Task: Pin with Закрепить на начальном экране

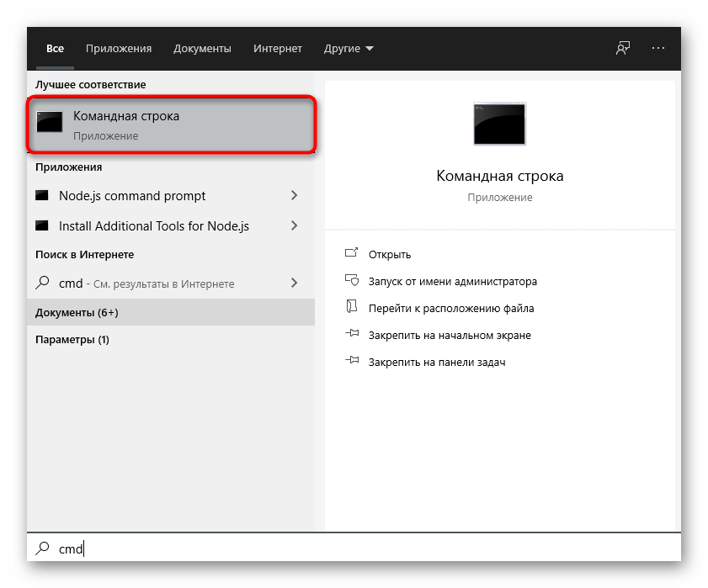Action: click(449, 336)
